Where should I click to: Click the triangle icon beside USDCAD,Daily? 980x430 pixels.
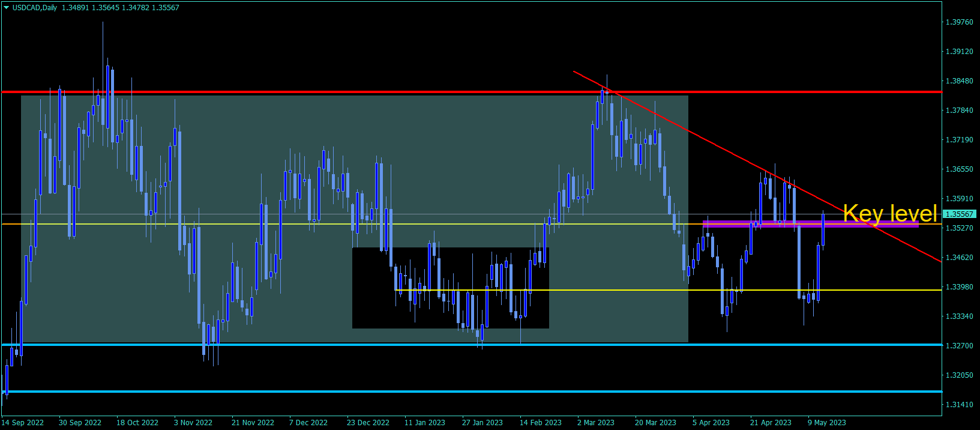(6, 8)
